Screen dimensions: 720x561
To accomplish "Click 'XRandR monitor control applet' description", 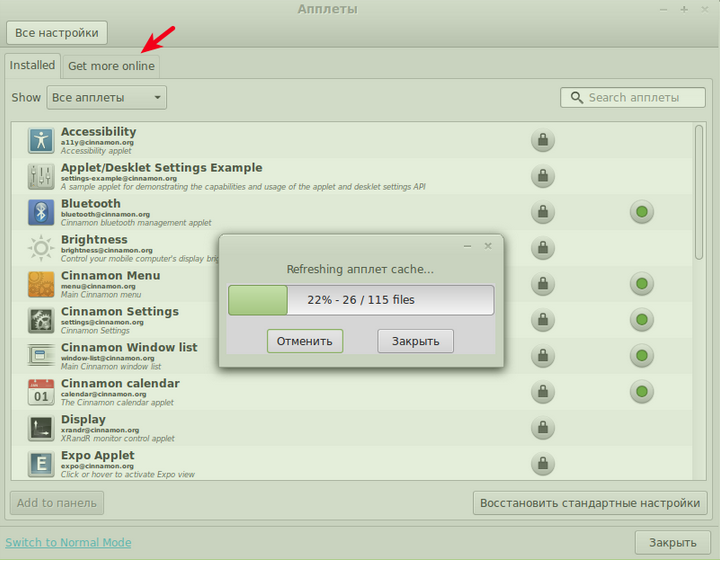I will tap(118, 438).
